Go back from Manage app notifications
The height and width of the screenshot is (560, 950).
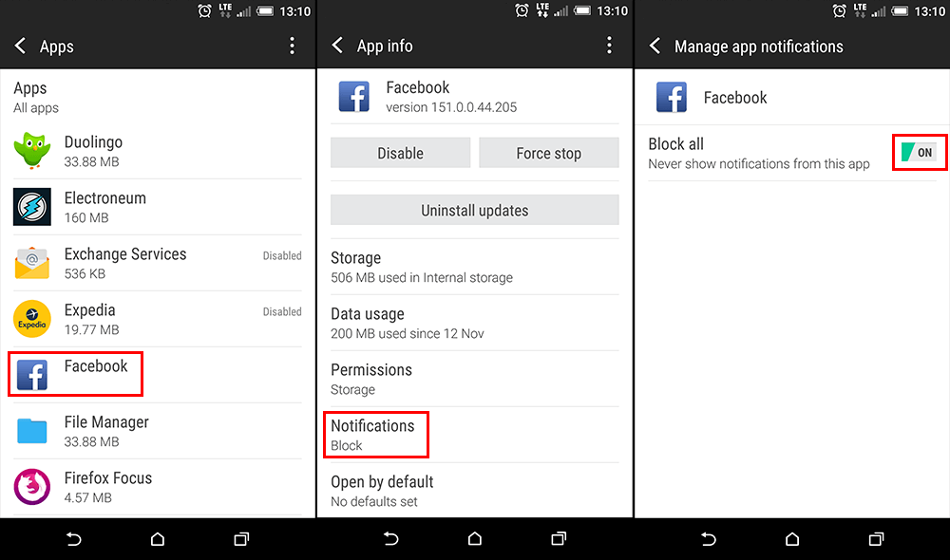pyautogui.click(x=655, y=46)
